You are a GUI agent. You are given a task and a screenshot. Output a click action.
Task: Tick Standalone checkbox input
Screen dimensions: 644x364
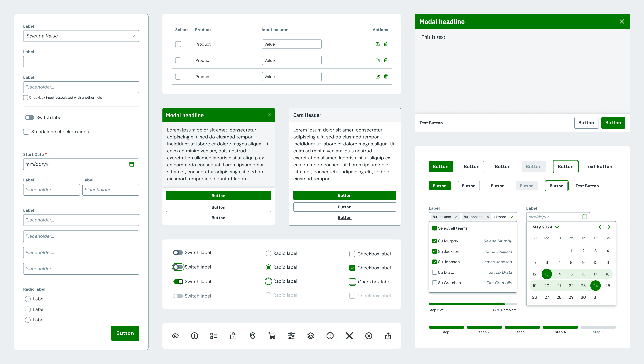pos(26,132)
